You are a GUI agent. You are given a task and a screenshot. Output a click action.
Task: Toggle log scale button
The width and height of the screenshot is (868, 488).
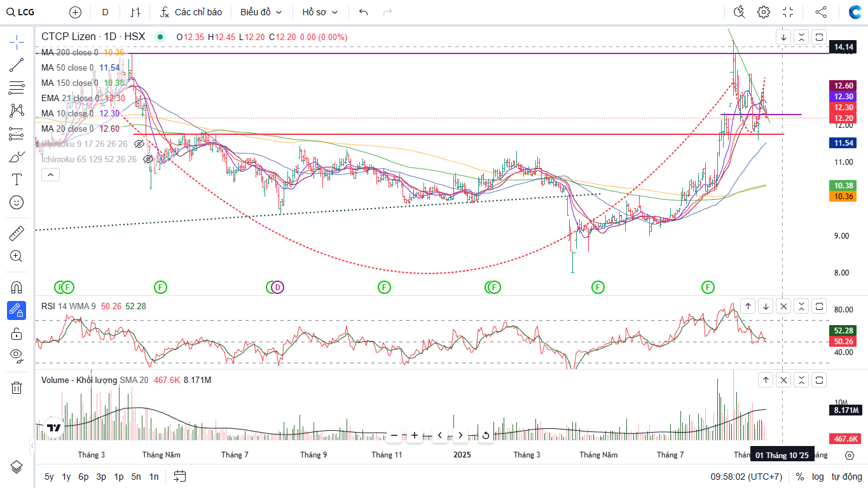pyautogui.click(x=818, y=477)
